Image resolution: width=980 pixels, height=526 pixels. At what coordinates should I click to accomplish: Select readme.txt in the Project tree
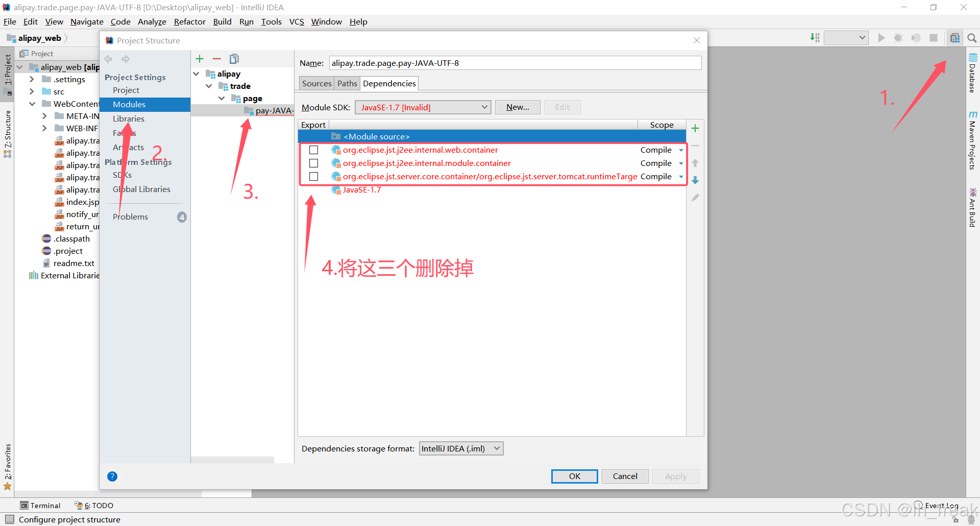point(74,264)
